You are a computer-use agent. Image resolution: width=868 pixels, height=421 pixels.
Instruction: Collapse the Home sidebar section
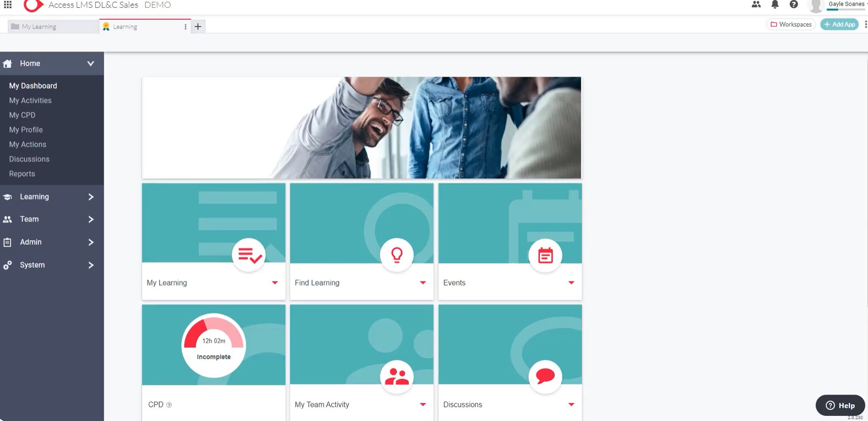click(90, 64)
